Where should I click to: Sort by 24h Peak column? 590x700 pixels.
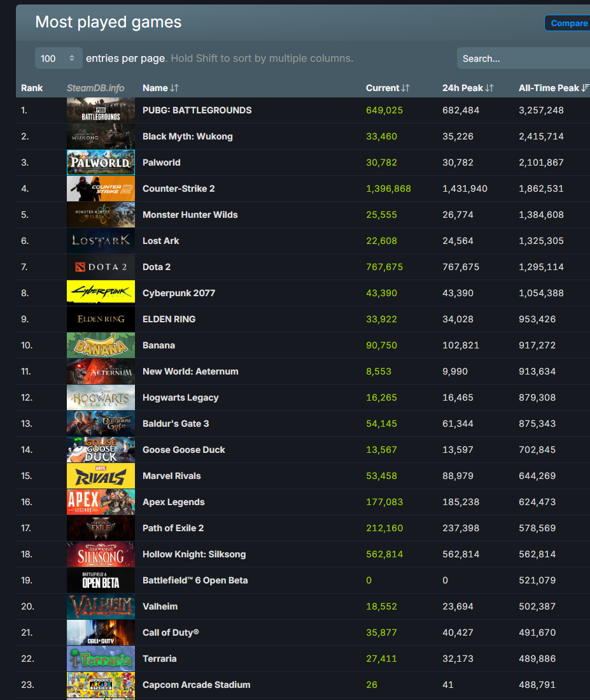pos(468,88)
